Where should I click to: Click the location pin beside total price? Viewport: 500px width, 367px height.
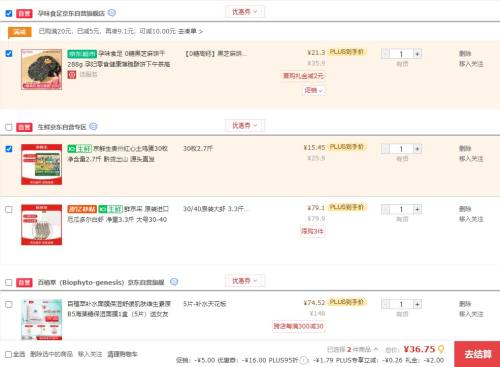[441, 349]
